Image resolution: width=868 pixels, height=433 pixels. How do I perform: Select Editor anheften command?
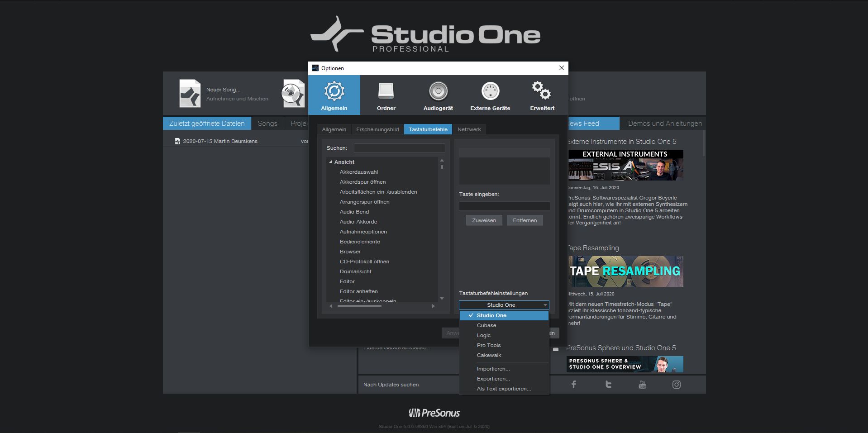click(359, 291)
